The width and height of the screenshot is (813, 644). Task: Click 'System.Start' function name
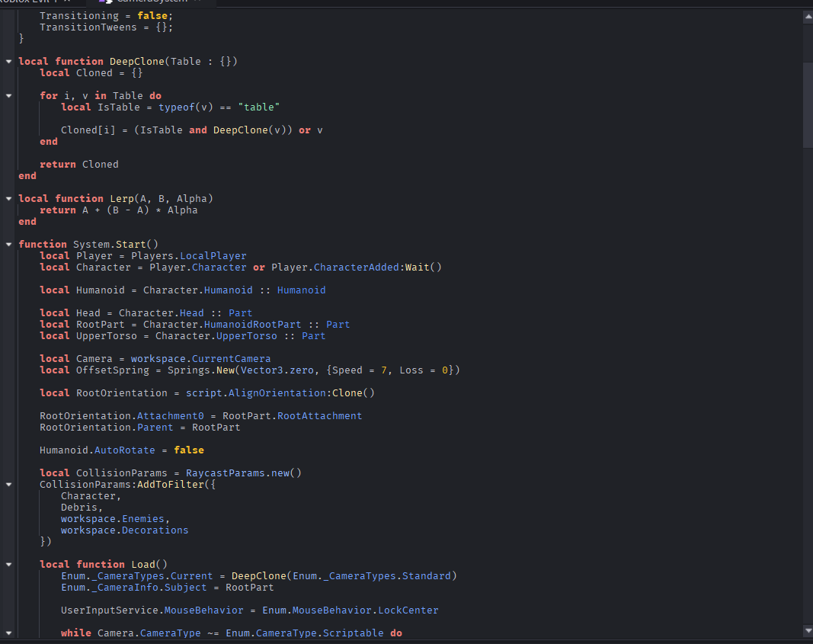point(110,244)
